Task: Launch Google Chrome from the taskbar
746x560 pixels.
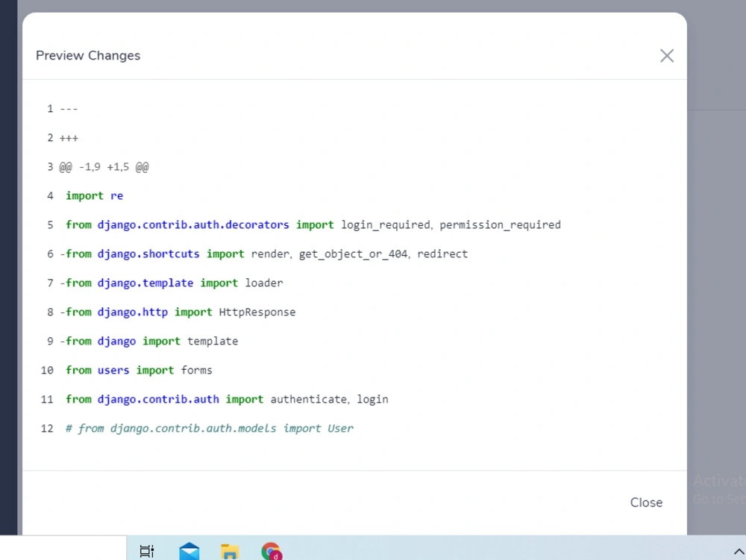Action: click(271, 550)
